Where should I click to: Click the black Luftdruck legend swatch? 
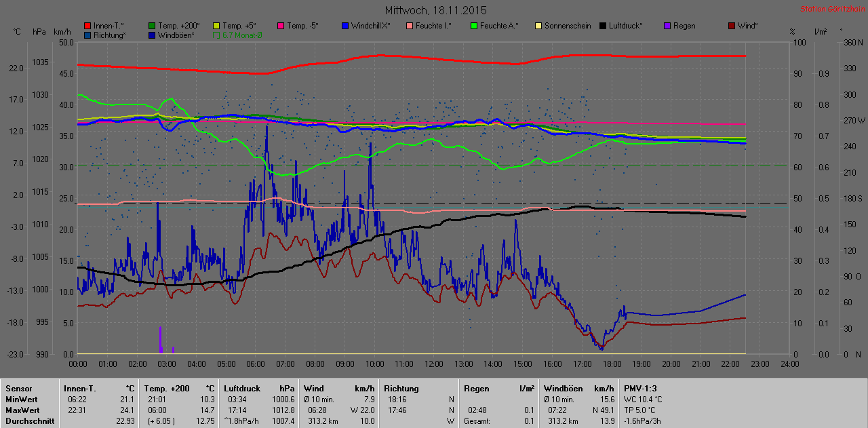tap(603, 26)
